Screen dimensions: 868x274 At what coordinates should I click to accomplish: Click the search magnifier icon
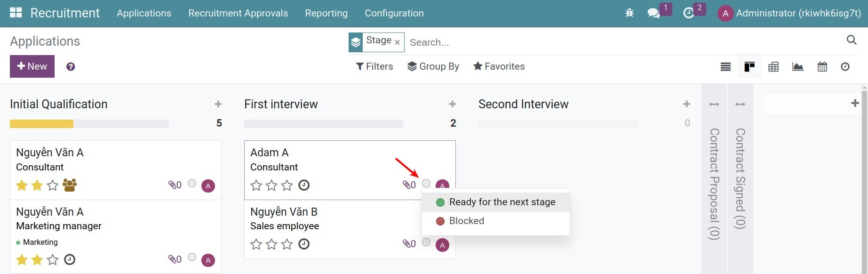(851, 40)
